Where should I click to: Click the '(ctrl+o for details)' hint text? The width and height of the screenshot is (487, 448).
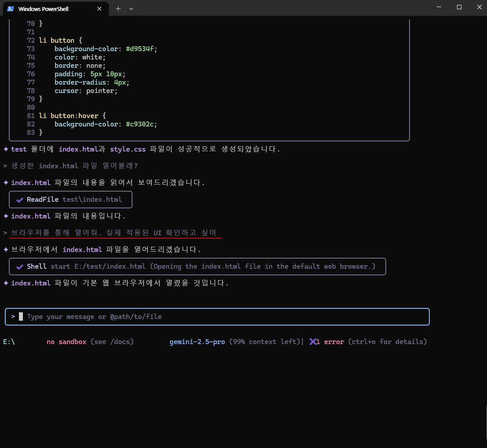tap(387, 342)
